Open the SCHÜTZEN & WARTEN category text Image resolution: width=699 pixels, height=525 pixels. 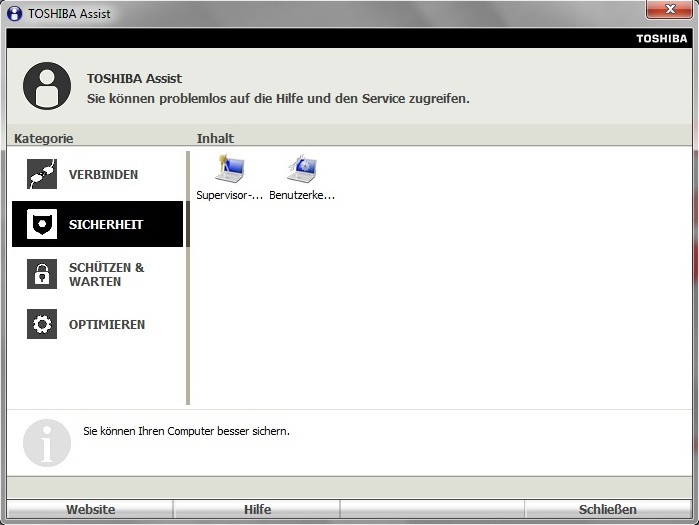tap(106, 274)
